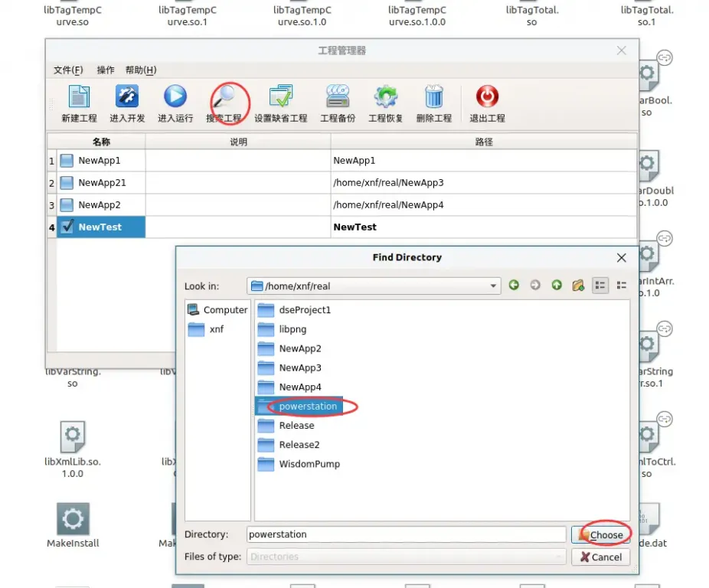Select NewApp21 project row name
The height and width of the screenshot is (588, 709).
coord(101,183)
